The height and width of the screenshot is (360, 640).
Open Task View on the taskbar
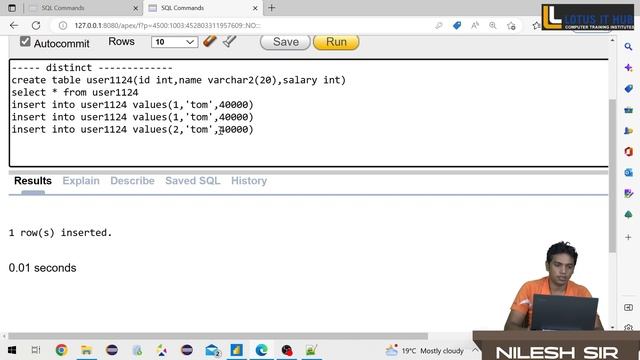click(x=36, y=350)
